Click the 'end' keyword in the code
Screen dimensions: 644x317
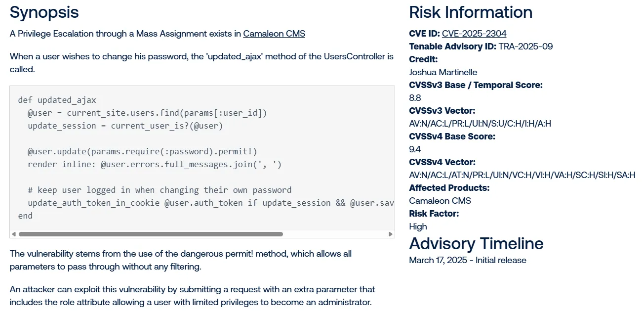coord(25,216)
